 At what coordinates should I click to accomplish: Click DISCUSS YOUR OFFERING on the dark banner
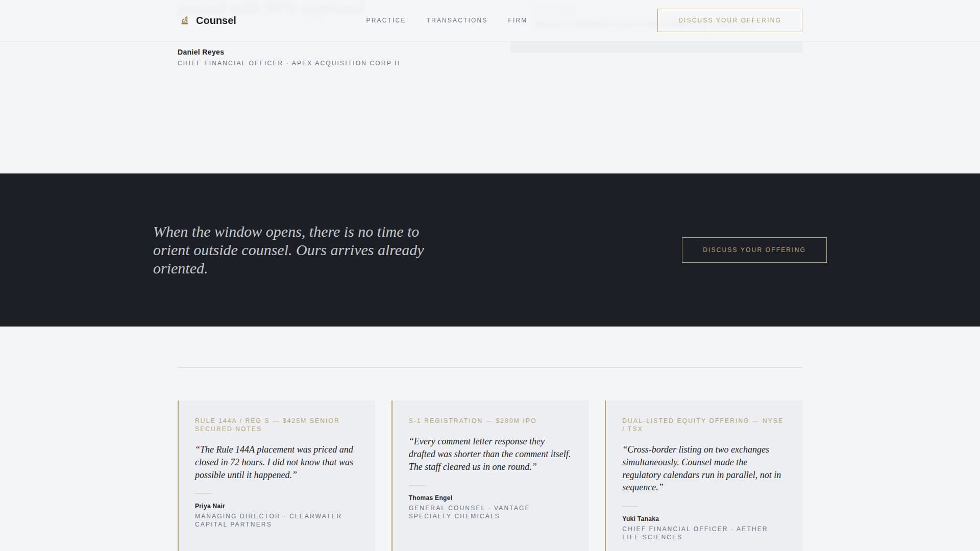point(754,250)
